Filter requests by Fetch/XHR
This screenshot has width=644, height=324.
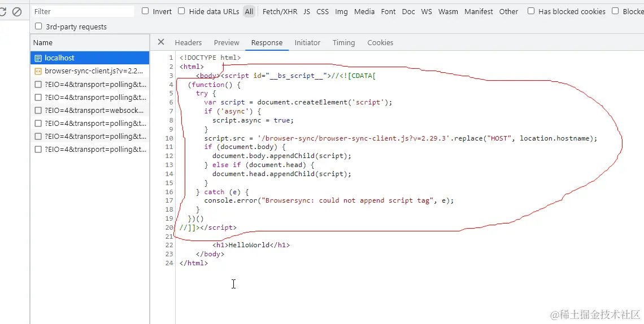pyautogui.click(x=280, y=11)
